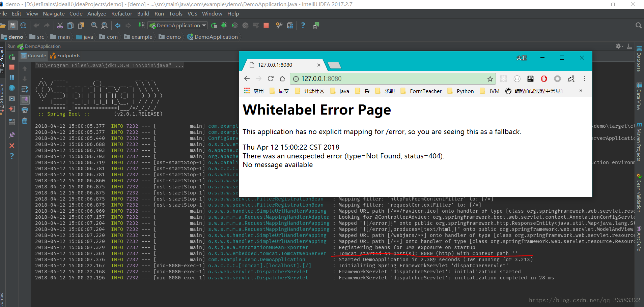Open the Python bookmarks folder

click(461, 91)
